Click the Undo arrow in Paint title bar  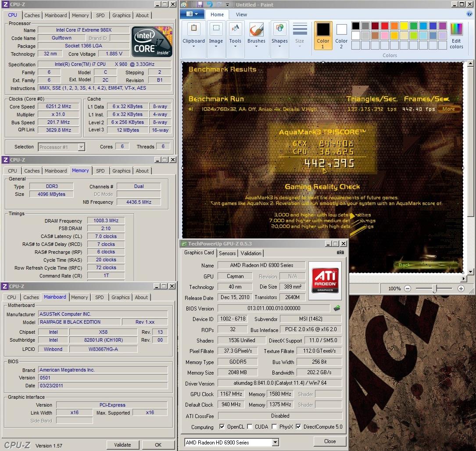pyautogui.click(x=210, y=4)
